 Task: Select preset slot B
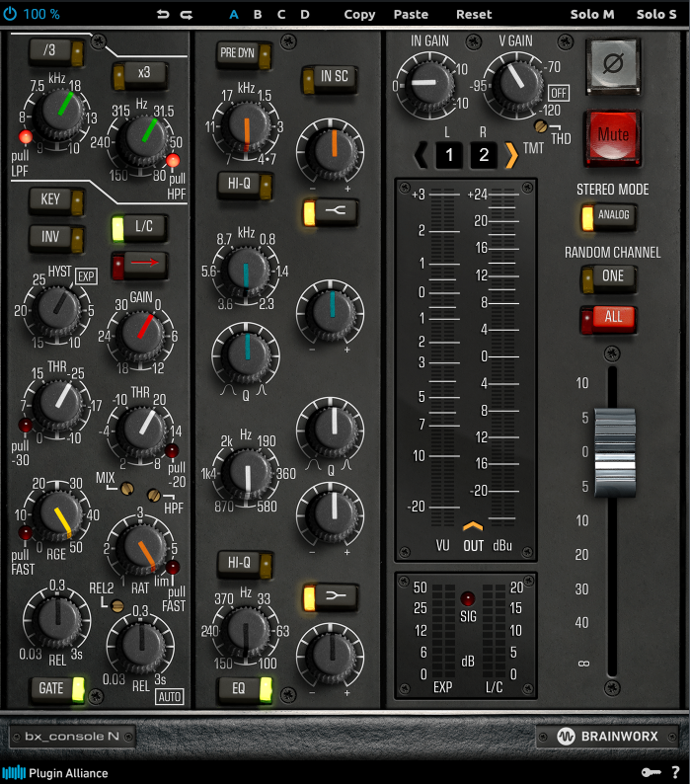tap(258, 15)
